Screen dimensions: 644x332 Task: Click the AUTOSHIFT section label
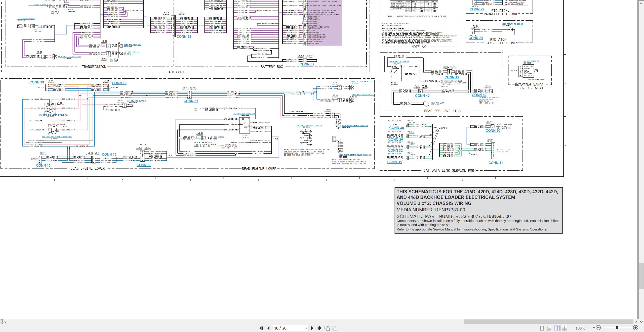(x=178, y=72)
